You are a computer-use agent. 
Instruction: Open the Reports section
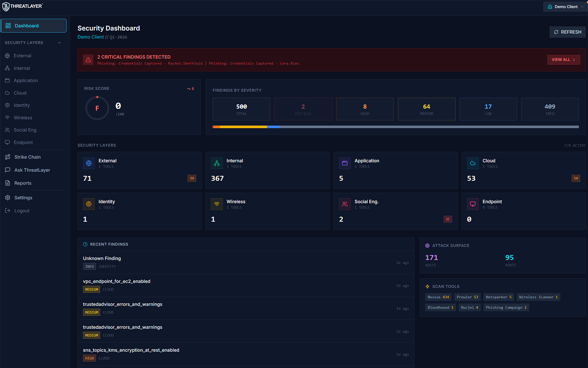[22, 183]
